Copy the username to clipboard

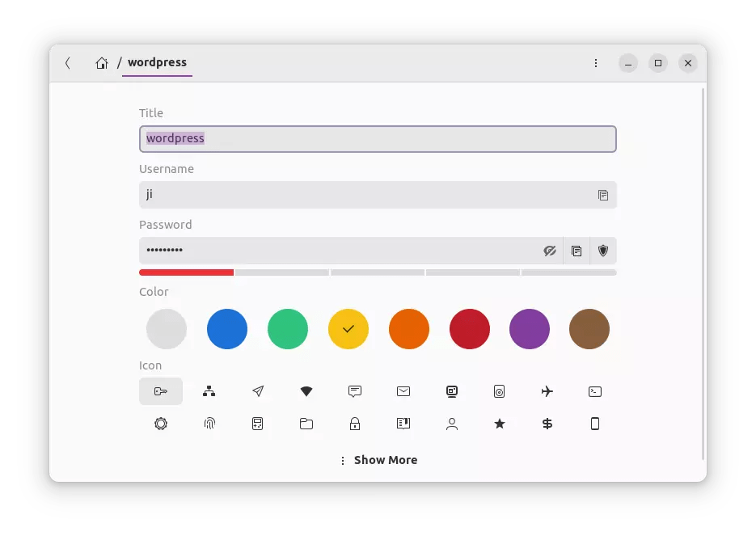coord(602,195)
